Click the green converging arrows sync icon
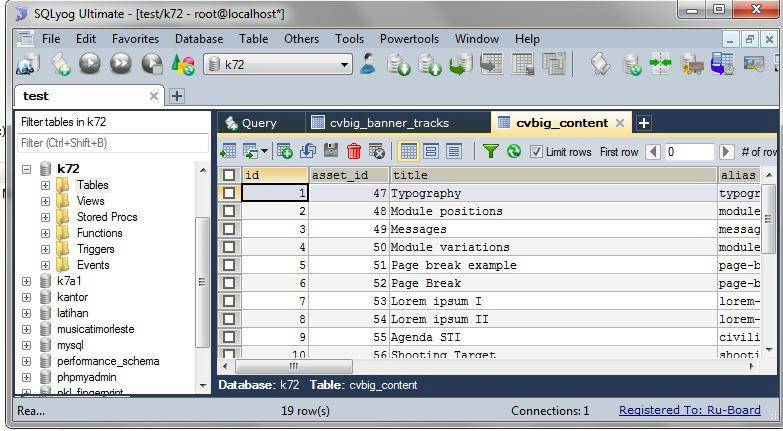783x431 pixels. point(661,64)
